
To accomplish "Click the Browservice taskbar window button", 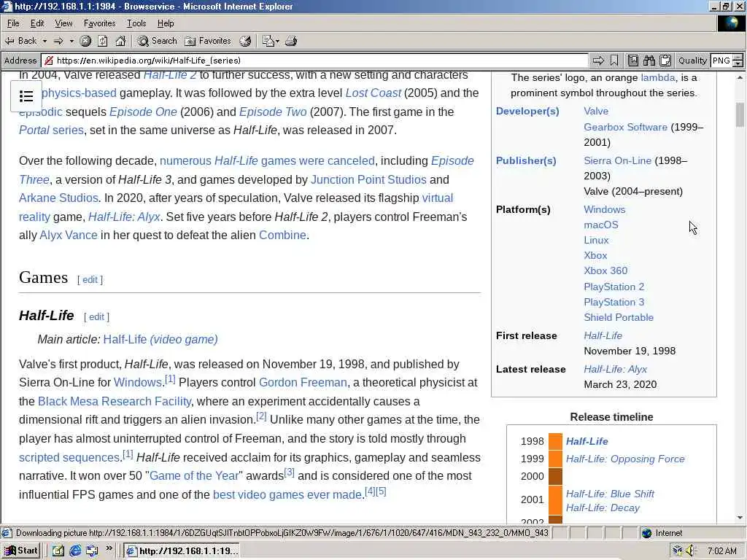I will [x=181, y=551].
